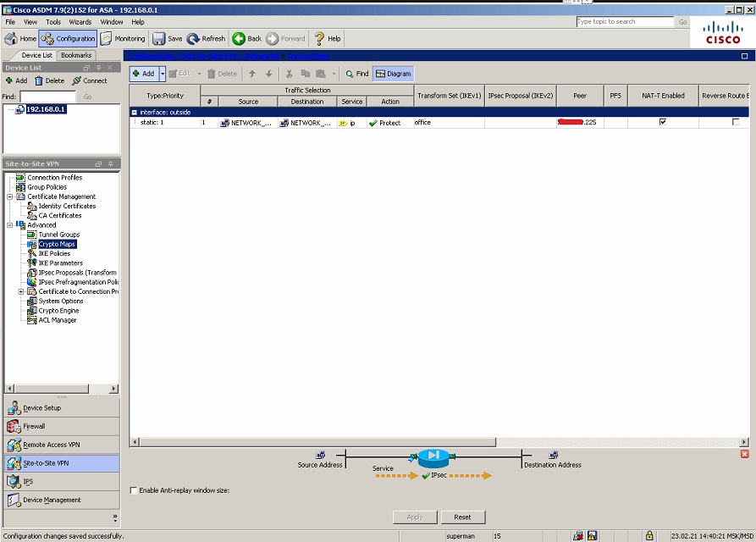
Task: Maximize the configuration pane
Action: 744,56
